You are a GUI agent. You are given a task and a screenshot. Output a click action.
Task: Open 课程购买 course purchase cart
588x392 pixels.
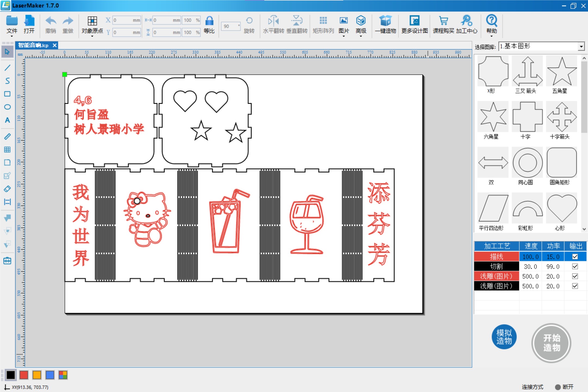[443, 25]
